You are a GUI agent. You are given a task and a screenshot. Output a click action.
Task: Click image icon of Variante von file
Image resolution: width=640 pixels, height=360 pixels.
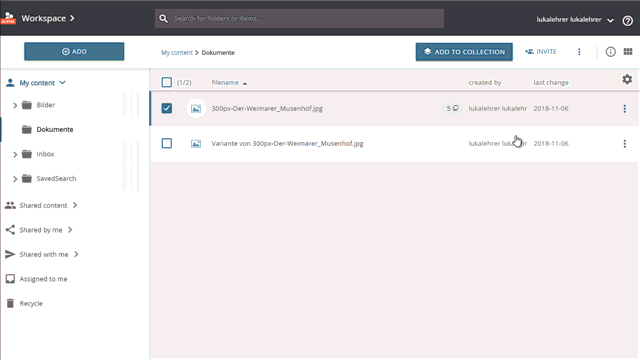tap(196, 144)
